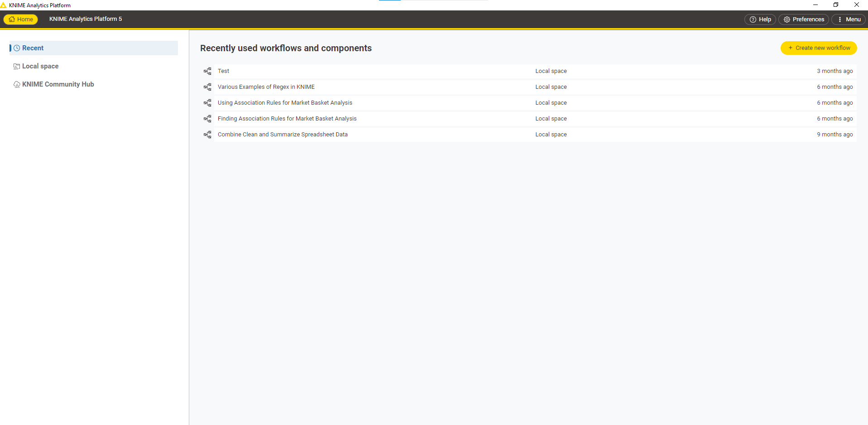The height and width of the screenshot is (425, 868).
Task: Click '3 months ago' in Test row
Action: point(834,71)
